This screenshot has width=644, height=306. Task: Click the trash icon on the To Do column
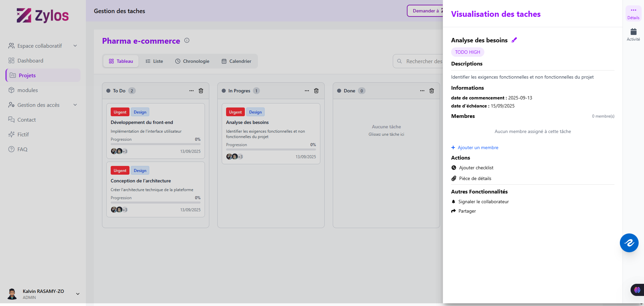pyautogui.click(x=201, y=91)
